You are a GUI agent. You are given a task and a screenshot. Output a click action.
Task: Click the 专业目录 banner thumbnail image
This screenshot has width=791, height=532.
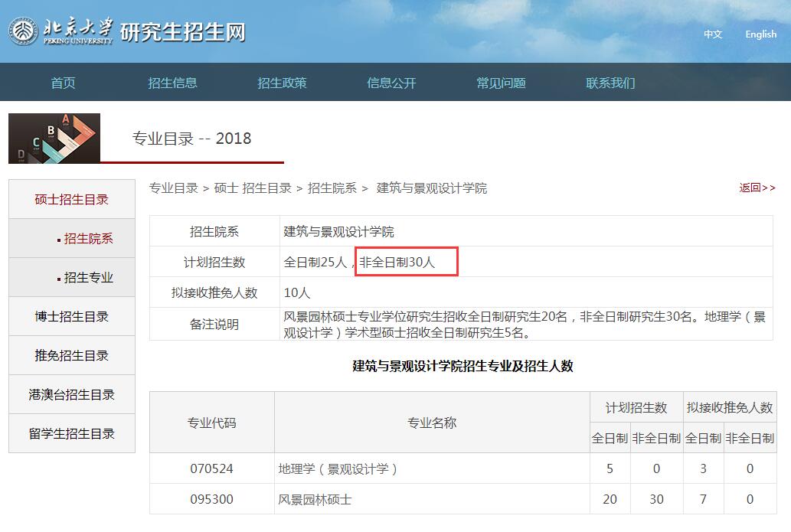click(54, 139)
